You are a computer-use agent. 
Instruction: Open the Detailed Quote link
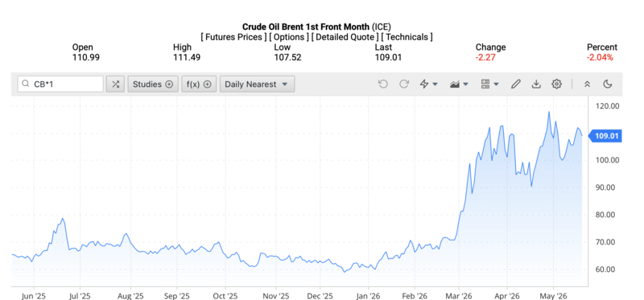coord(345,37)
